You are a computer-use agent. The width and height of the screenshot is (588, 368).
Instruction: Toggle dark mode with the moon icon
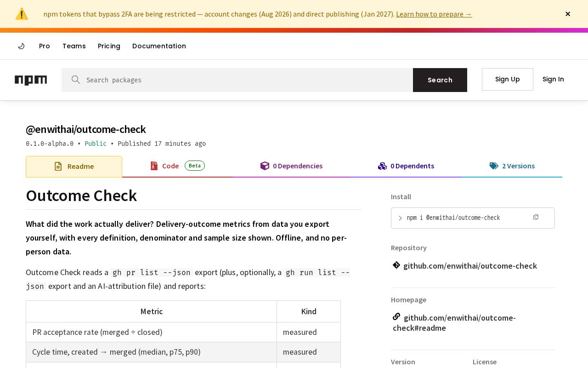coord(21,46)
